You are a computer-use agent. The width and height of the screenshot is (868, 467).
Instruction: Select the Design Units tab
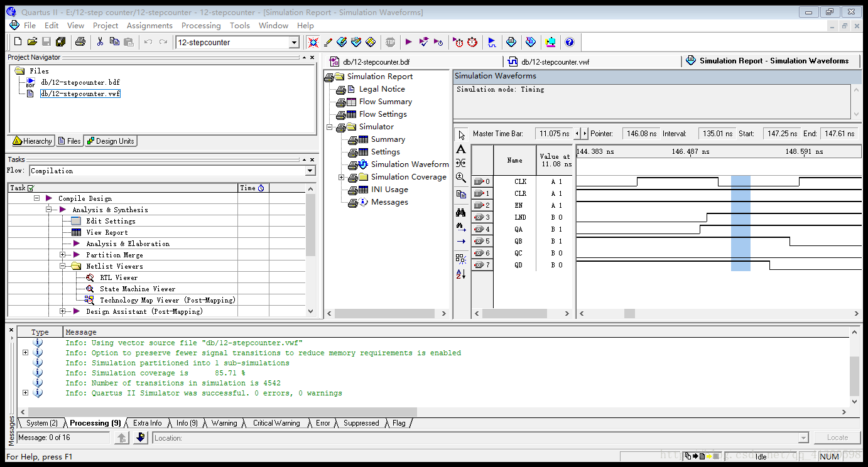point(110,141)
